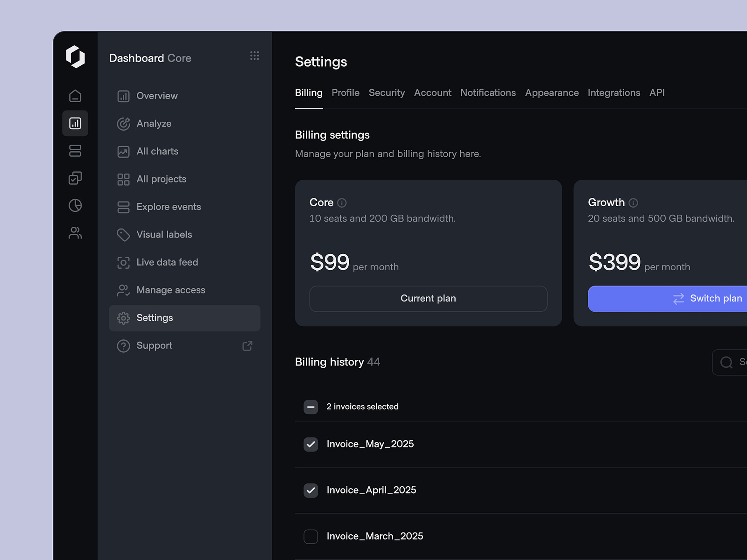The height and width of the screenshot is (560, 747).
Task: Open the checked-square tasks icon in the rail
Action: point(75,178)
